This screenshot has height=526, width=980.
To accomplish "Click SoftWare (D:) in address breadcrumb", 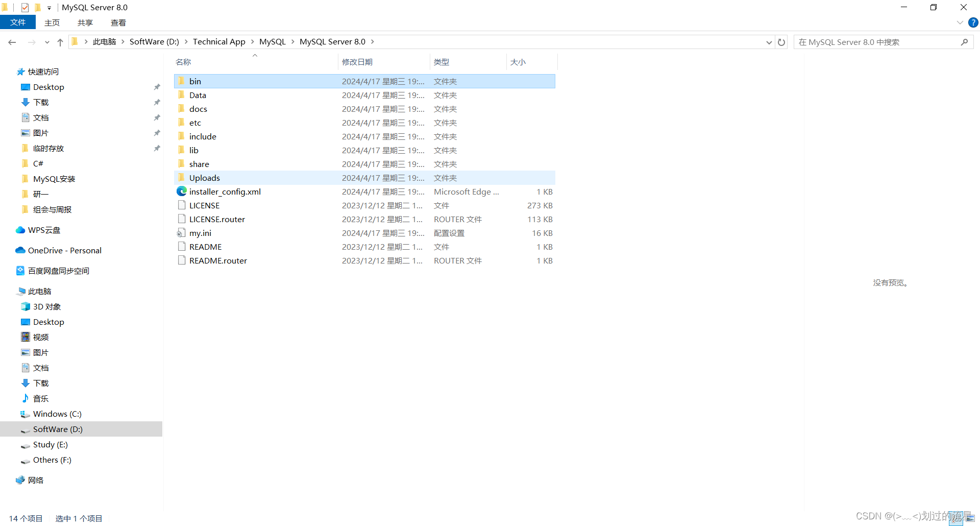I will tap(154, 42).
